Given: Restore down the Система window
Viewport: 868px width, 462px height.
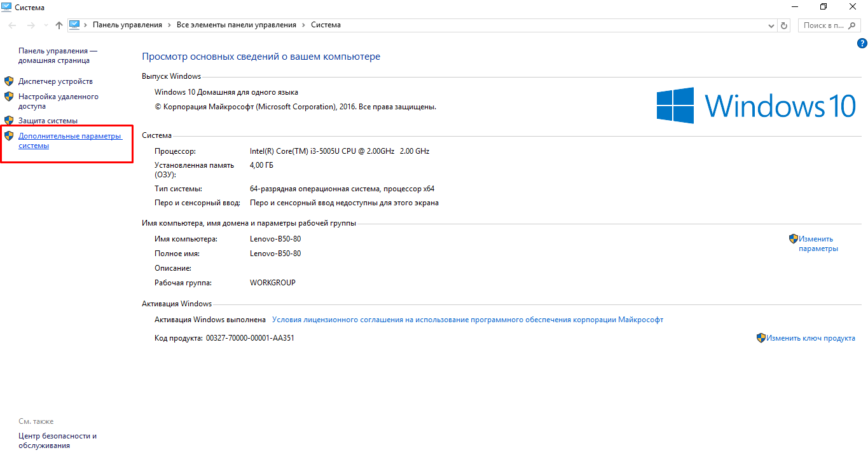Looking at the screenshot, I should point(823,7).
